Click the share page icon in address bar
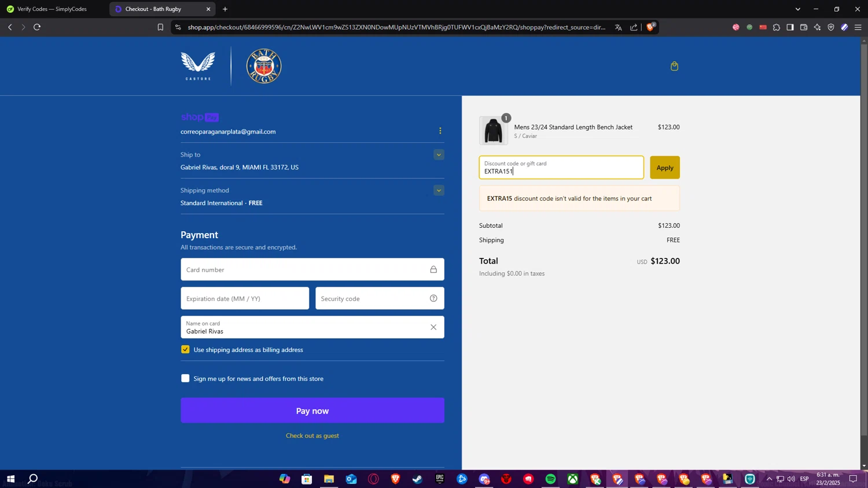Viewport: 868px width, 488px height. (x=634, y=27)
